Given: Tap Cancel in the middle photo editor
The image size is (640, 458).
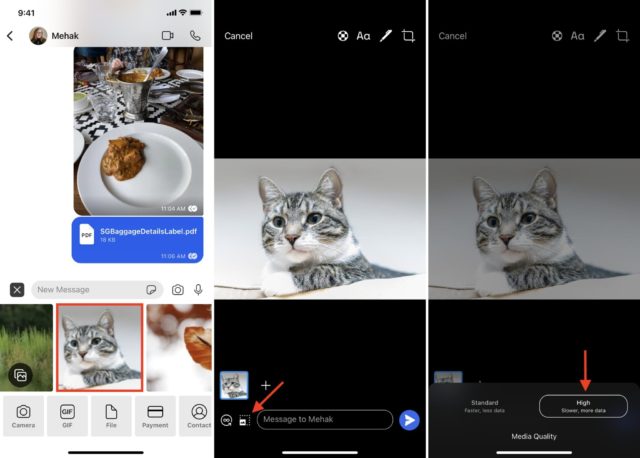Looking at the screenshot, I should 238,36.
